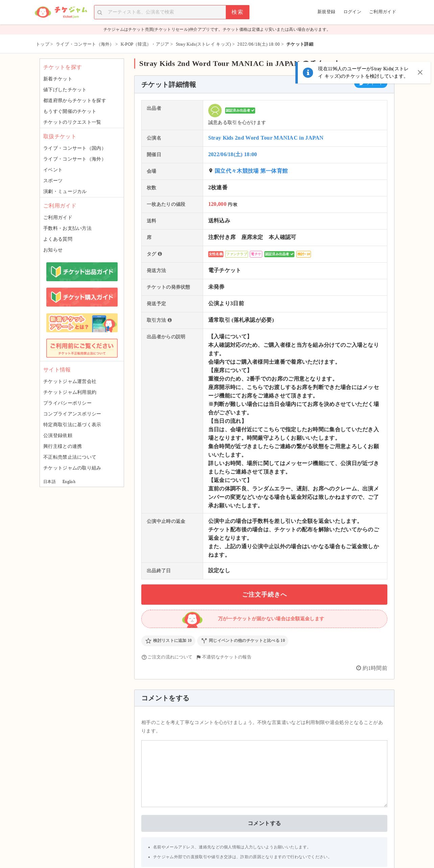Click the blue info icon in the notification
The width and height of the screenshot is (434, 868).
(308, 72)
